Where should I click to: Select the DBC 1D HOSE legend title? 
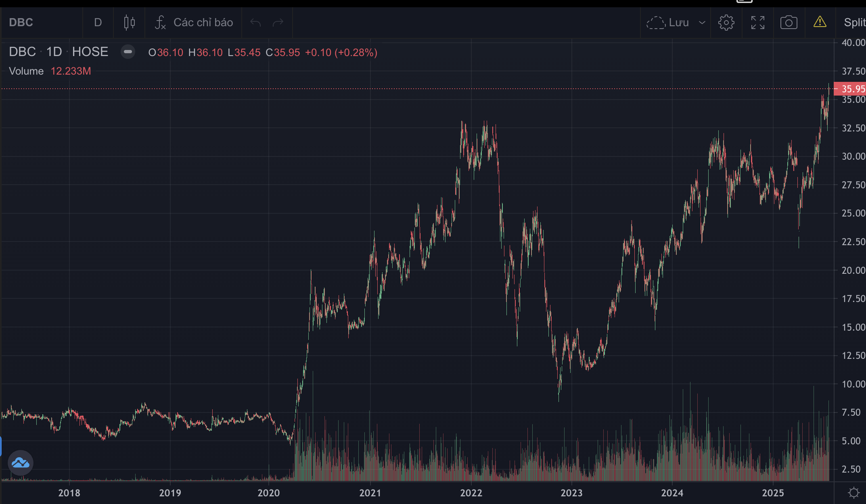59,52
